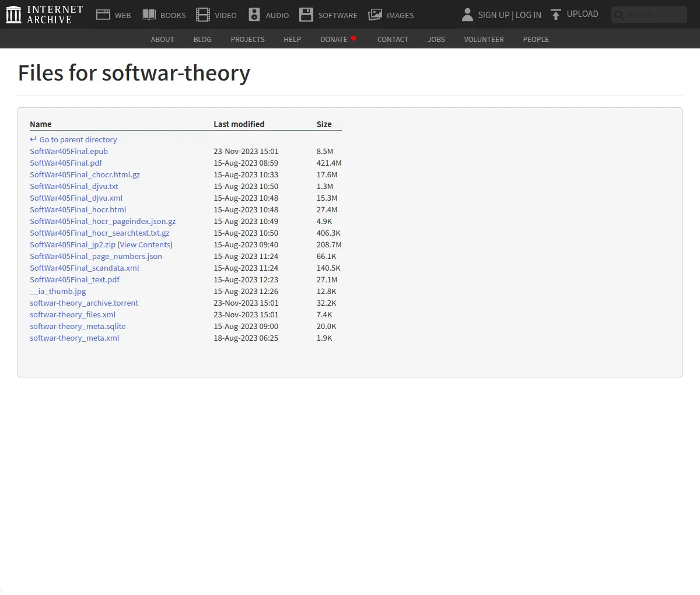This screenshot has width=700, height=595.
Task: Open the PROJECTS menu item
Action: tap(247, 39)
